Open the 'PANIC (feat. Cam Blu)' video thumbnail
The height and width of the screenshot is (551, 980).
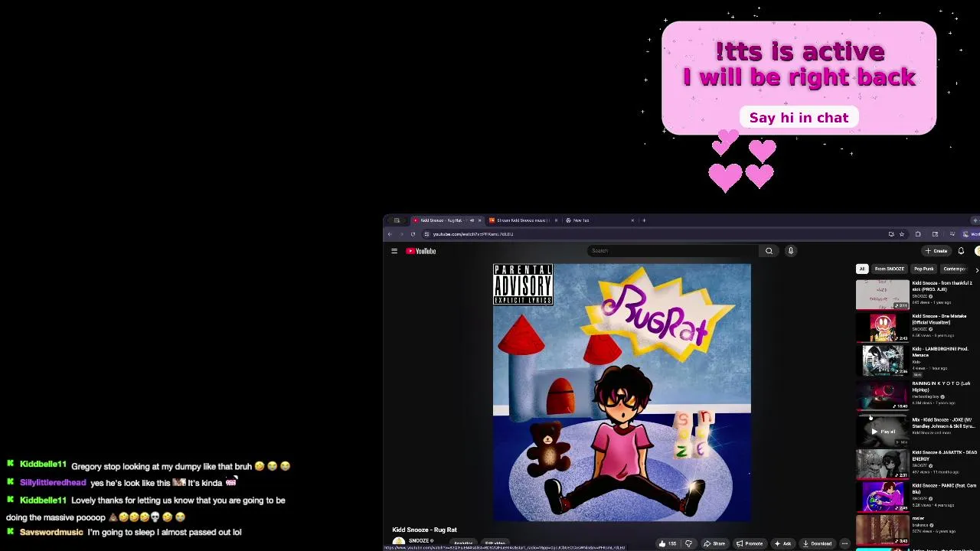click(x=883, y=497)
